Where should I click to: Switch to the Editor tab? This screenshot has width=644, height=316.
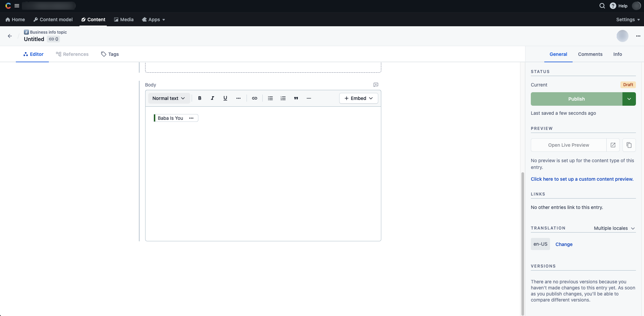pos(33,54)
